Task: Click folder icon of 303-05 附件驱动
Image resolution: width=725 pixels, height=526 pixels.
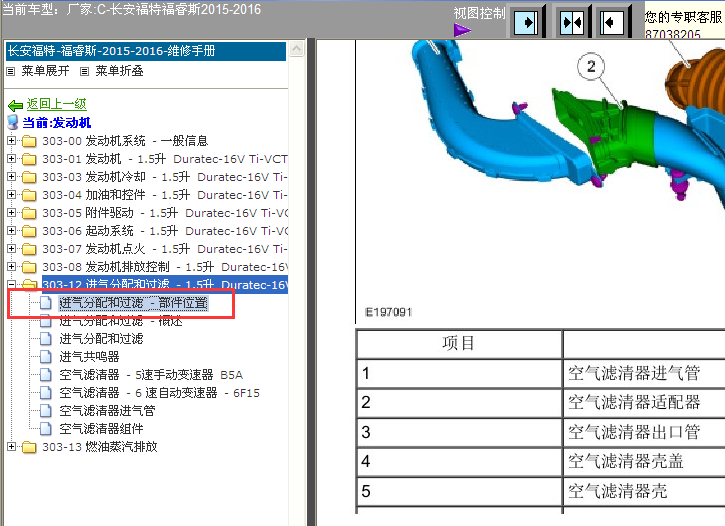Action: [29, 213]
